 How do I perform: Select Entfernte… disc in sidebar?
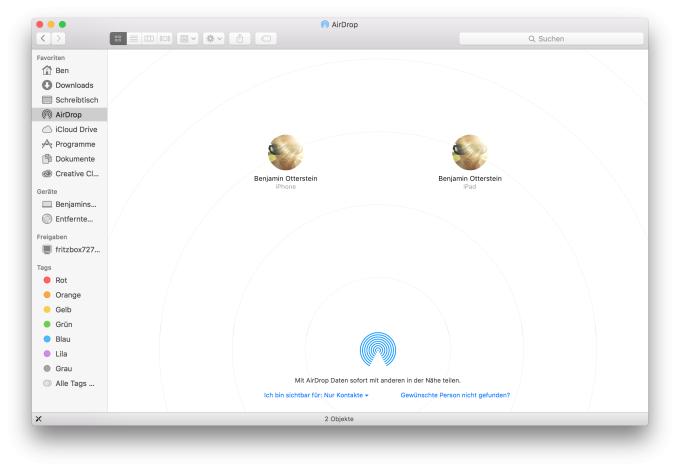pyautogui.click(x=69, y=219)
